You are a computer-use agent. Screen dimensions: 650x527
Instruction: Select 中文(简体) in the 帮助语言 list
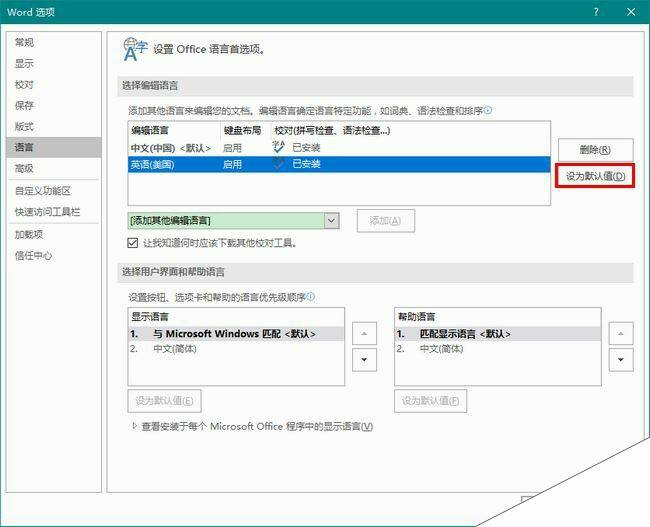coord(497,349)
